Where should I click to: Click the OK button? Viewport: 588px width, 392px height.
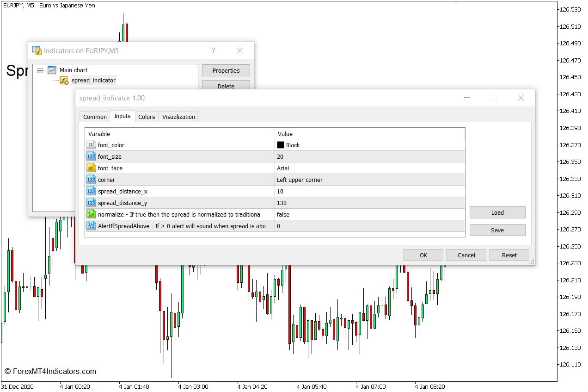tap(423, 255)
